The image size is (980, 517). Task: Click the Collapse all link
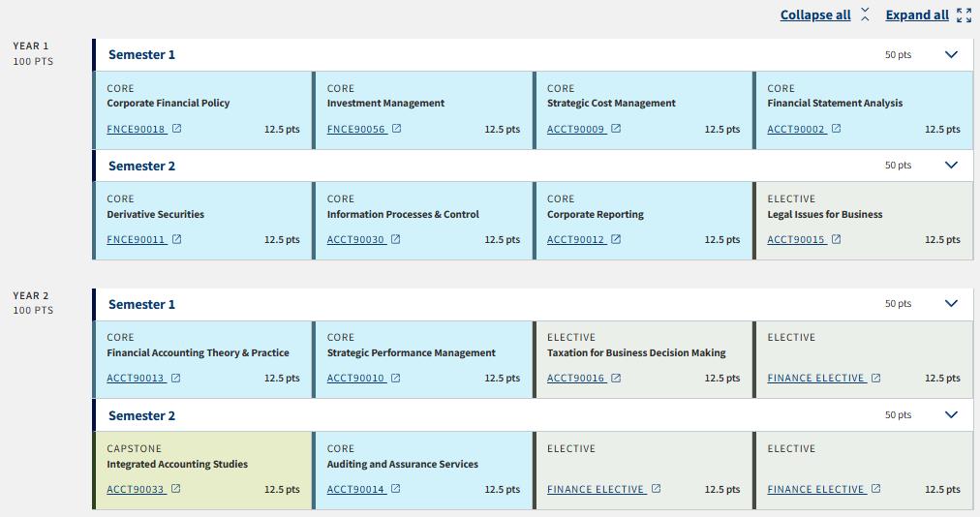(x=815, y=15)
